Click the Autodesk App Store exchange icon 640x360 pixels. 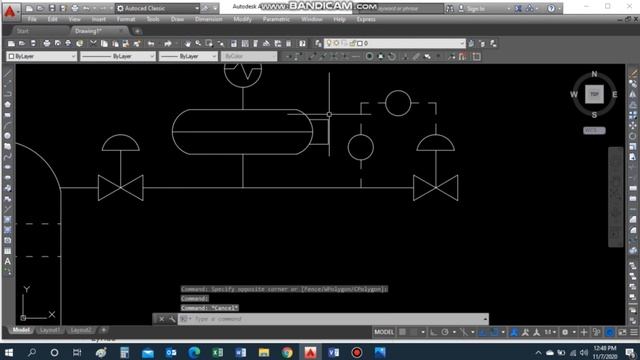(518, 8)
